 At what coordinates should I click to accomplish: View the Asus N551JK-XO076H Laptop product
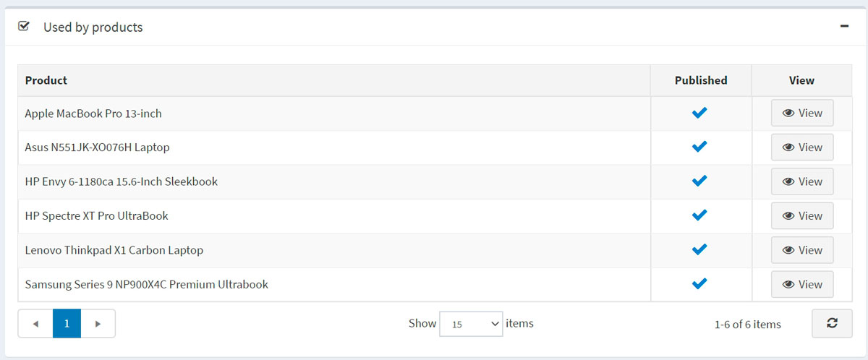(802, 147)
